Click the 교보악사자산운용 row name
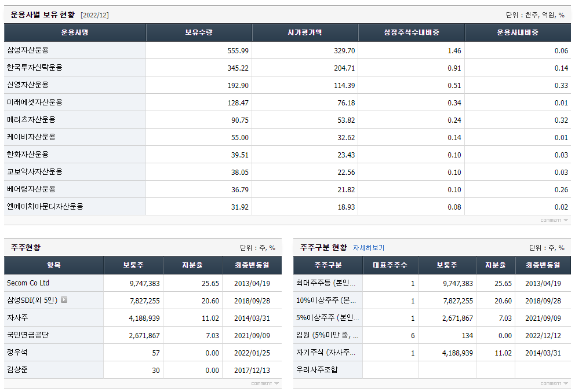Screen dimensions: 575x392 pyautogui.click(x=35, y=172)
